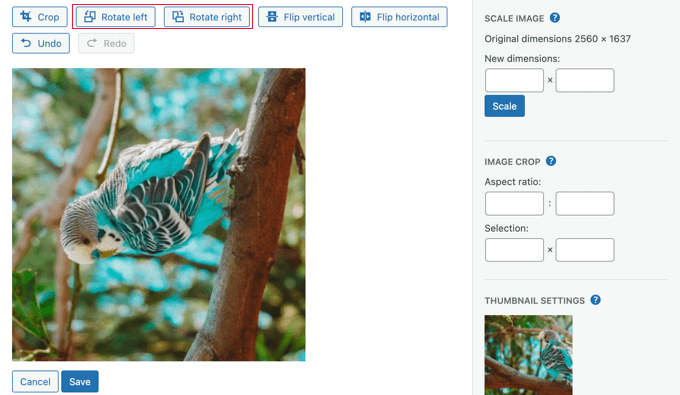
Task: Open the Image Crop help icon
Action: pos(551,161)
